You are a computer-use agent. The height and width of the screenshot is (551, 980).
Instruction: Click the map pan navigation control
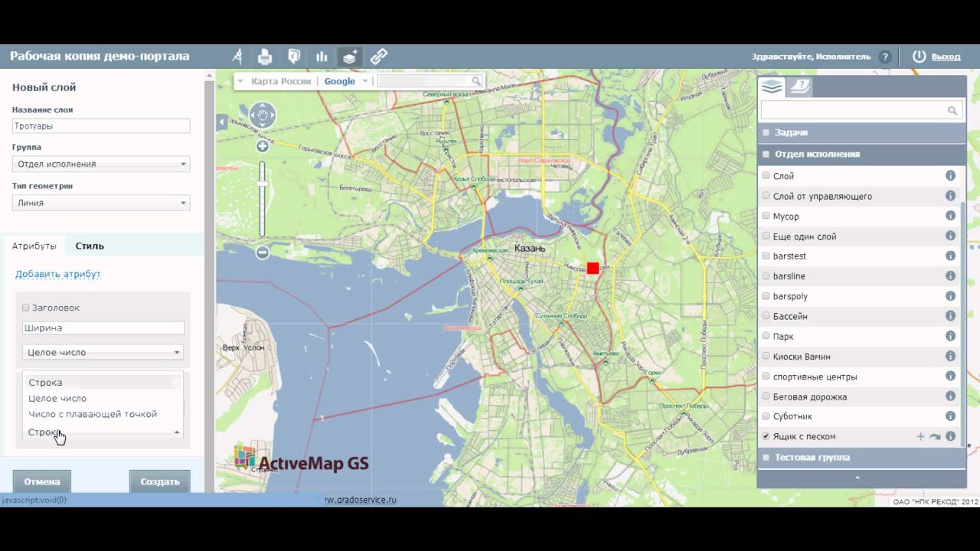coord(263,116)
